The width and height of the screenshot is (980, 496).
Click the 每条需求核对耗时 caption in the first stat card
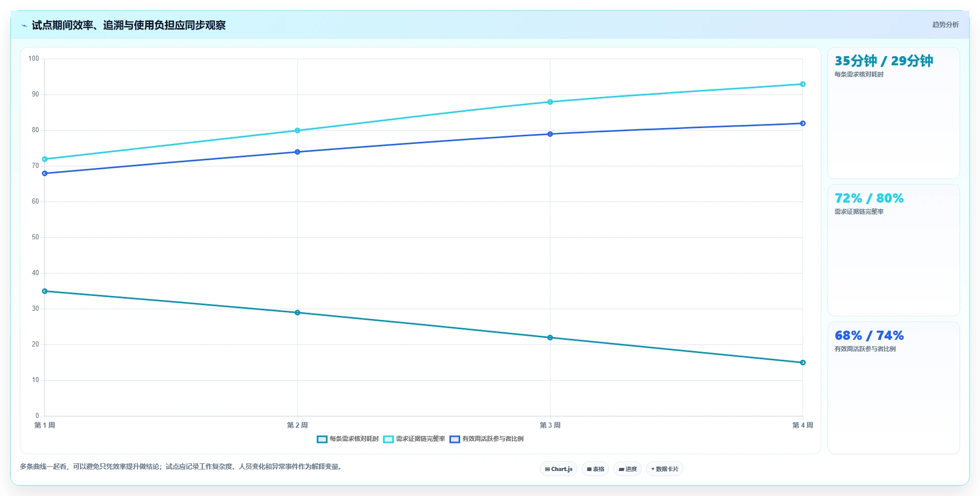[859, 75]
